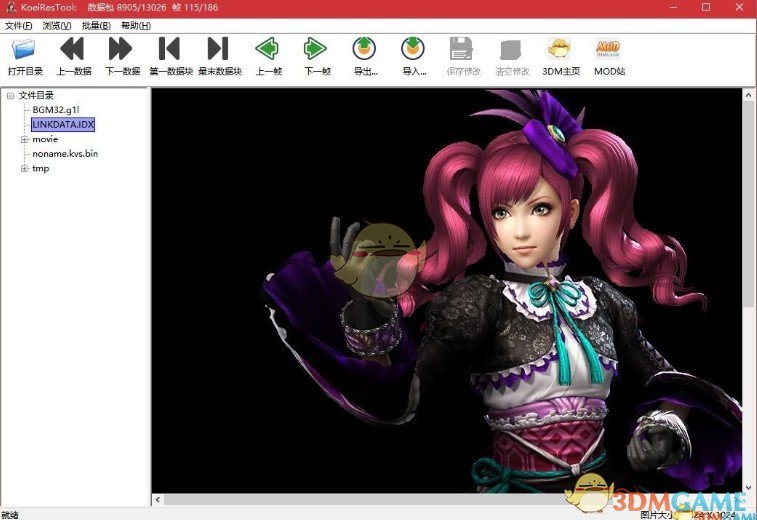
Task: Click the vertical scrollbar thumb
Action: (x=748, y=203)
